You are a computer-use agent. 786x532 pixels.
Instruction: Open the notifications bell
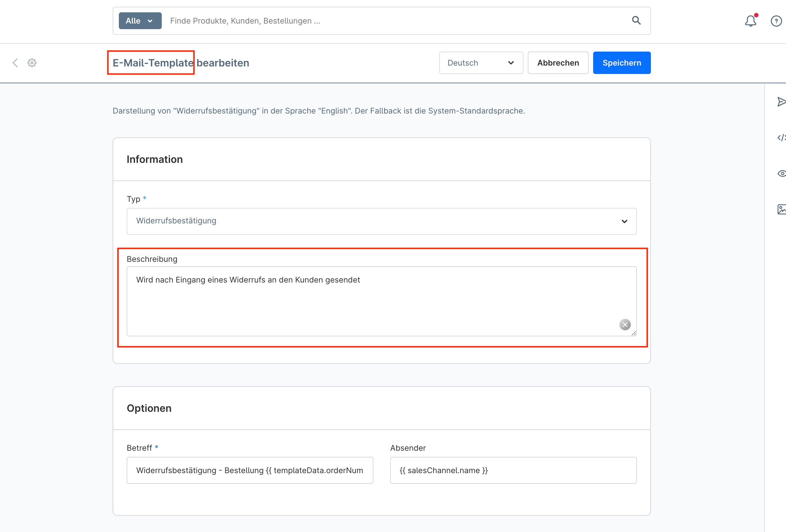(750, 21)
